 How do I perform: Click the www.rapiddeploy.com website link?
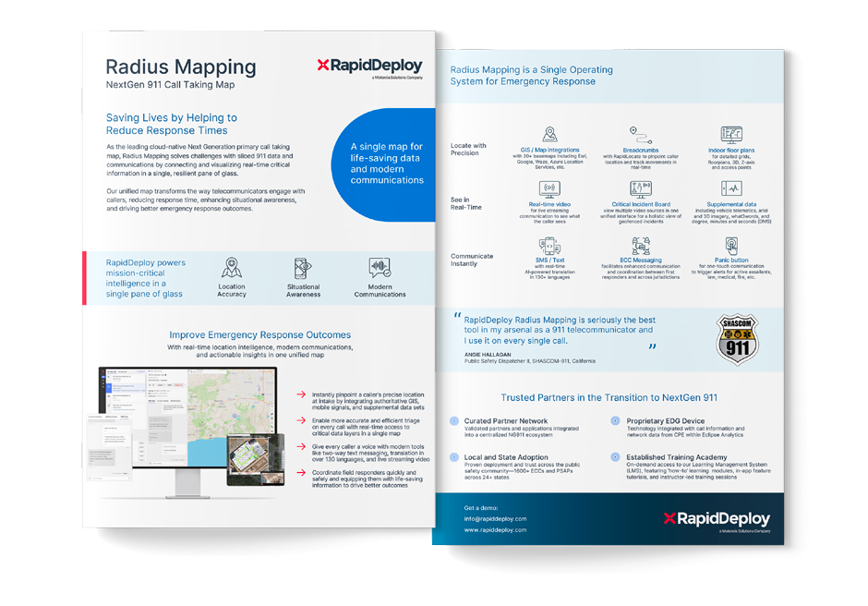(x=495, y=530)
